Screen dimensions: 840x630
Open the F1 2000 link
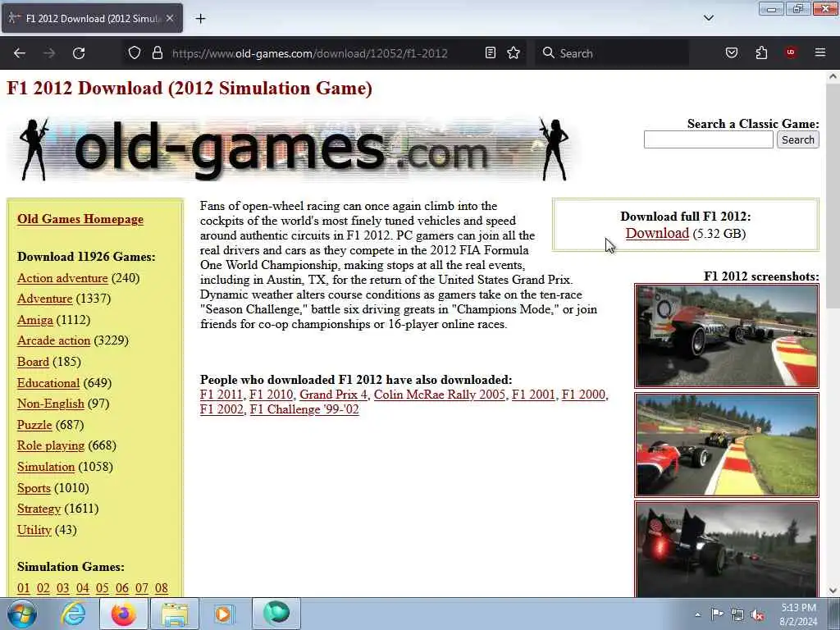(583, 395)
